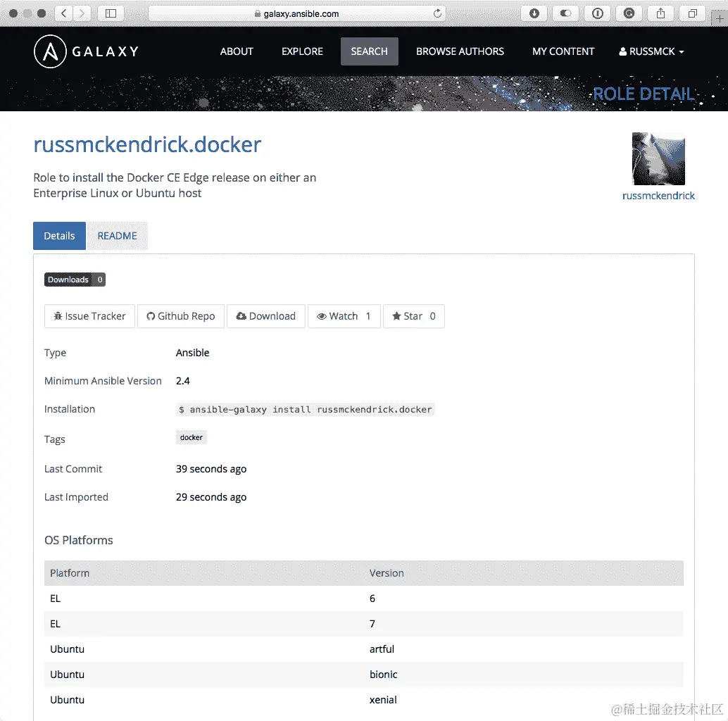The height and width of the screenshot is (721, 728).
Task: Open MY CONTENT page
Action: 563,51
